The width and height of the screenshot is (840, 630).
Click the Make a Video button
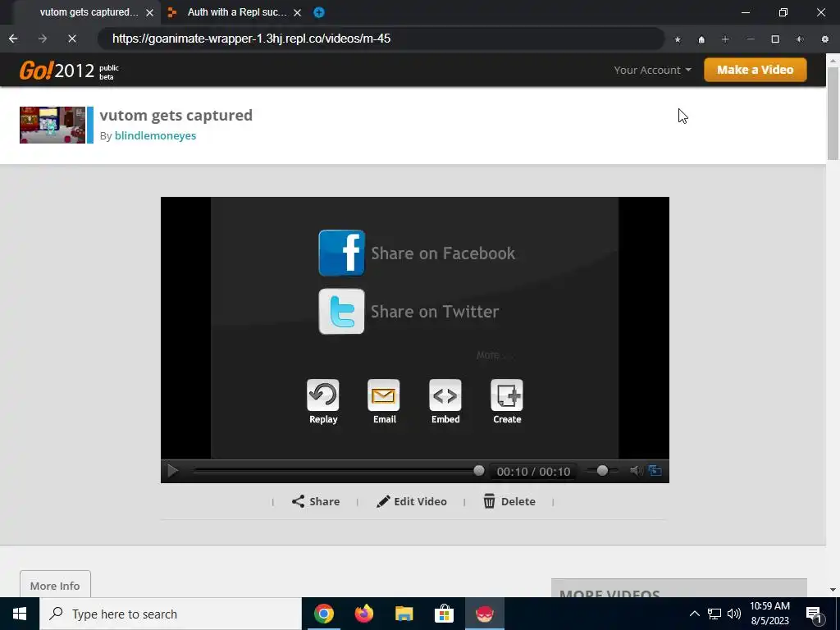755,70
